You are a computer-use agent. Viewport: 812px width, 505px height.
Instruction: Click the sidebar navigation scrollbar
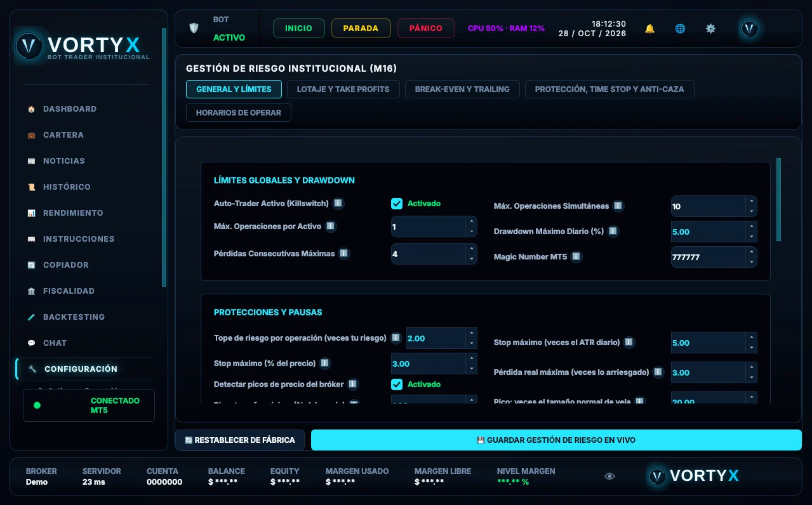[x=164, y=159]
